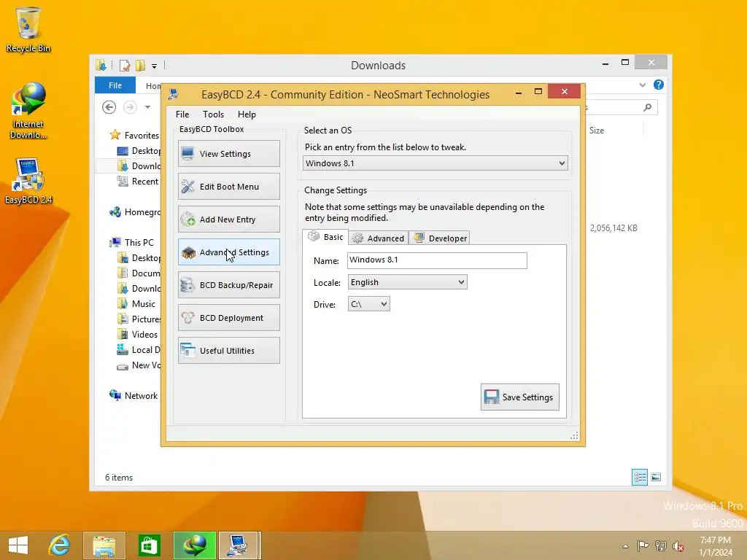Open recent locations dropdown in Downloads window
Screen dimensions: 747x560
coord(147,108)
